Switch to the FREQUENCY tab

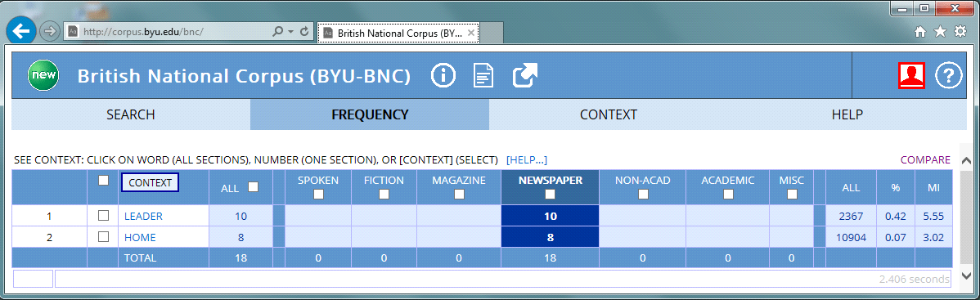point(370,114)
